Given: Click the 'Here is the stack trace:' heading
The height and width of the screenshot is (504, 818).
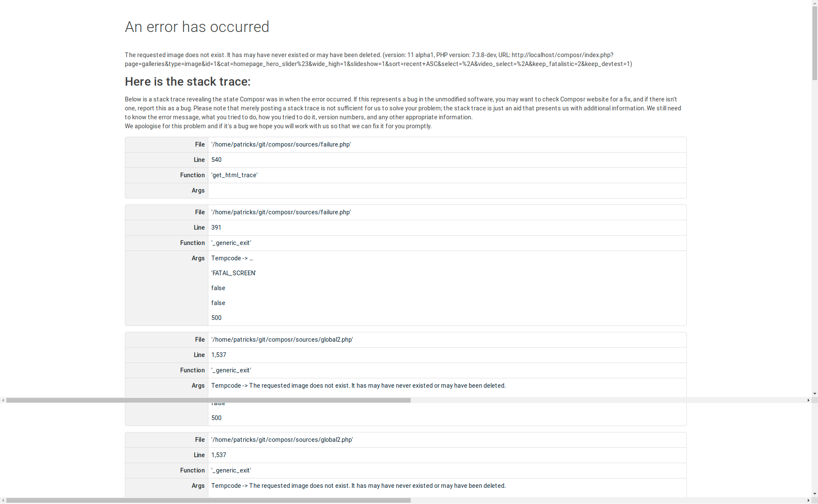Looking at the screenshot, I should click(187, 81).
